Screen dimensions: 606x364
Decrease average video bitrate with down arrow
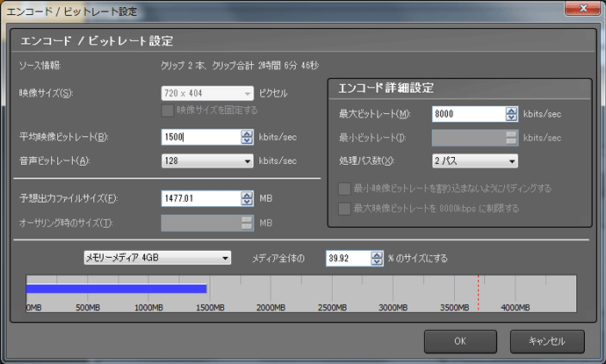tap(247, 140)
